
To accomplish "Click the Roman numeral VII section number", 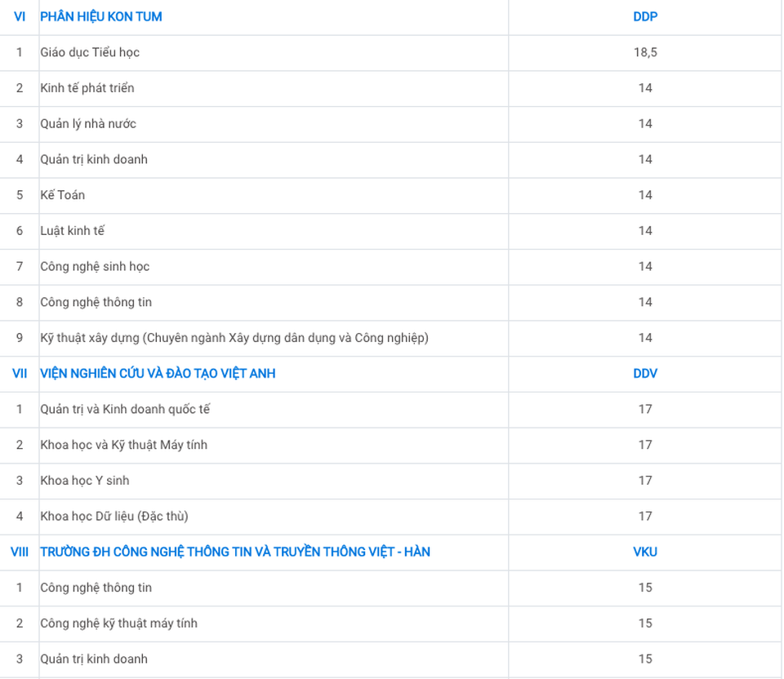I will coord(20,373).
